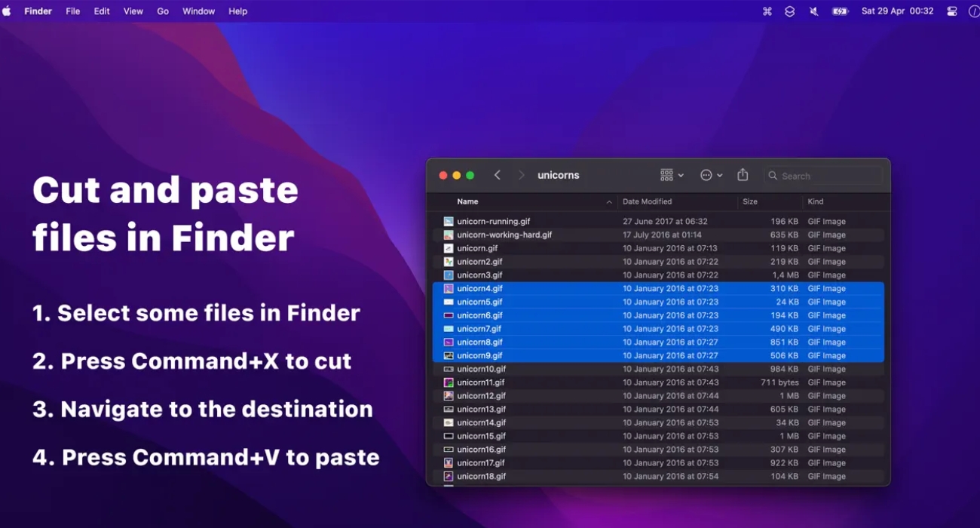
Task: Open the Share menu in Finder toolbar
Action: (x=743, y=174)
